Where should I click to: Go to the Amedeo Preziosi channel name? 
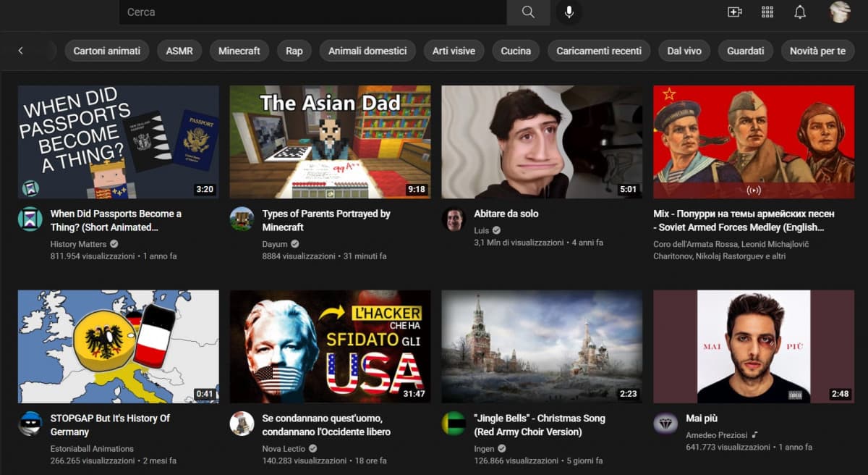click(x=717, y=435)
